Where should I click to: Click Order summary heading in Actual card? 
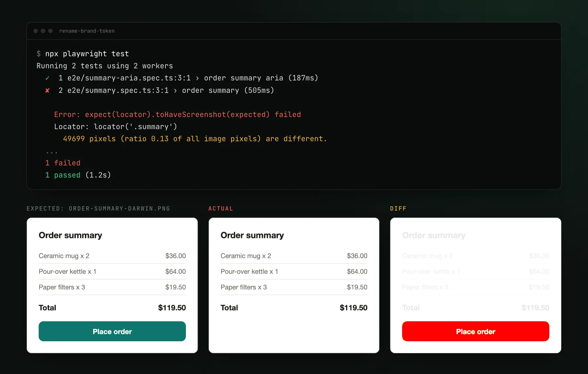click(x=252, y=235)
